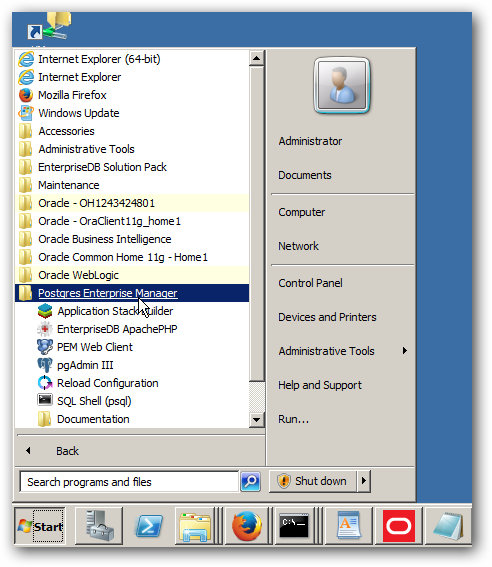The height and width of the screenshot is (567, 492).
Task: Launch Mozilla Firefox from Start menu icon
Action: tap(26, 95)
